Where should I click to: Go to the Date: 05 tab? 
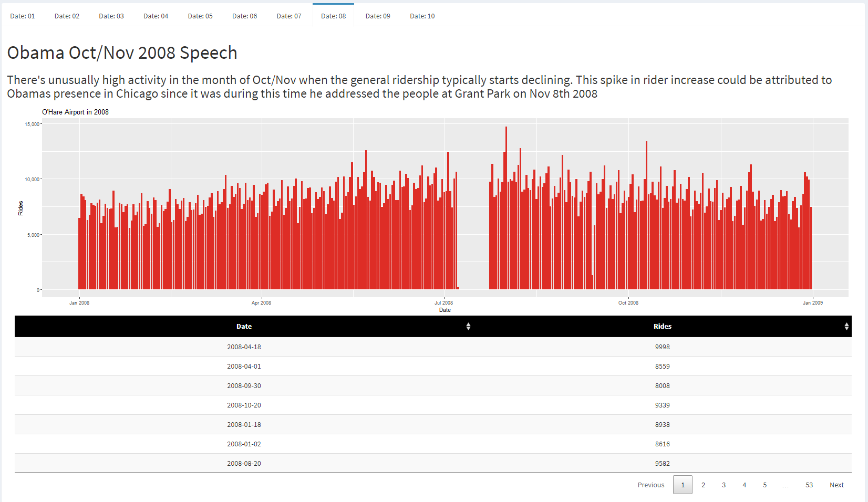click(200, 16)
